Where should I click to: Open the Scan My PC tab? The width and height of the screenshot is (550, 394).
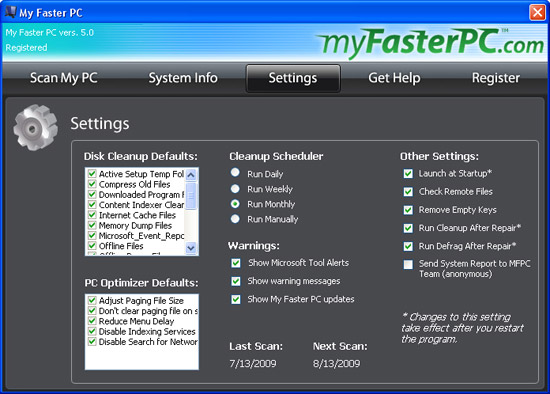point(63,78)
